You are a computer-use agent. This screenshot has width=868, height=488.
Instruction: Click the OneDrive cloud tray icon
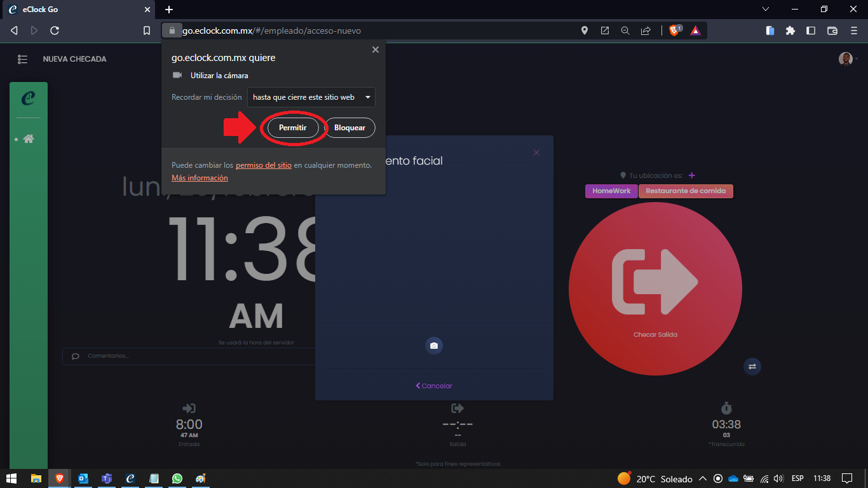coord(733,478)
